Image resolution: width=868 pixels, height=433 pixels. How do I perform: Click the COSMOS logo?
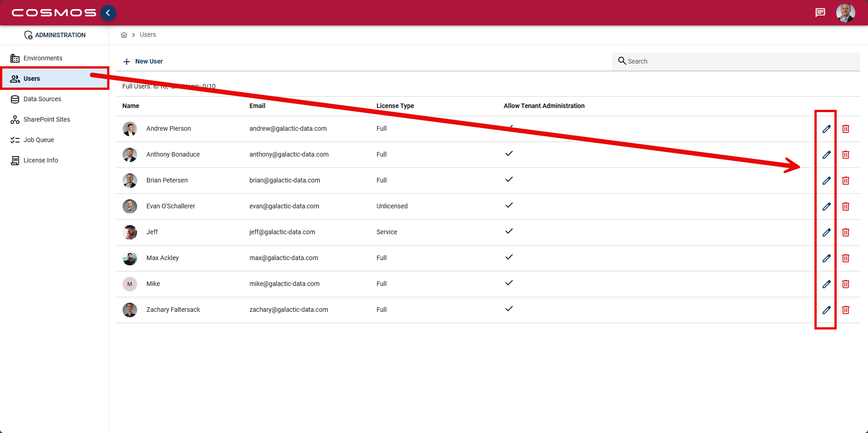click(51, 12)
